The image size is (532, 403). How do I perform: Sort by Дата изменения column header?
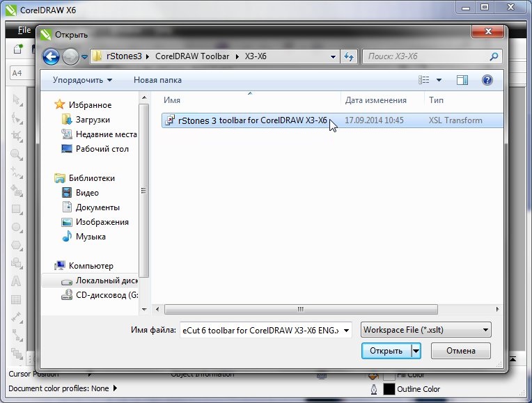coord(375,100)
